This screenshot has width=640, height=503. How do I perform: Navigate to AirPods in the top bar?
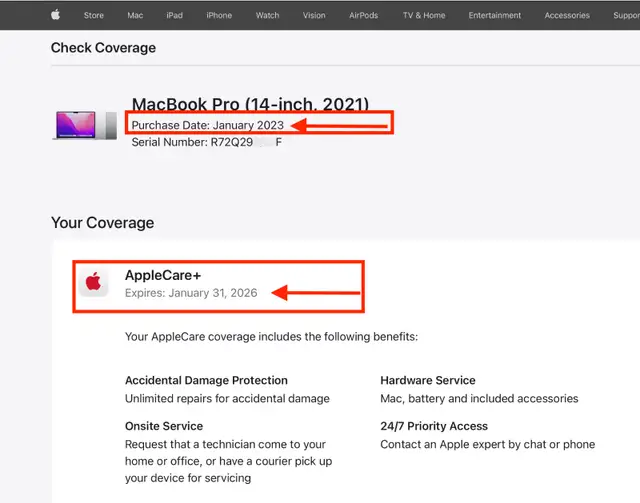click(x=364, y=15)
